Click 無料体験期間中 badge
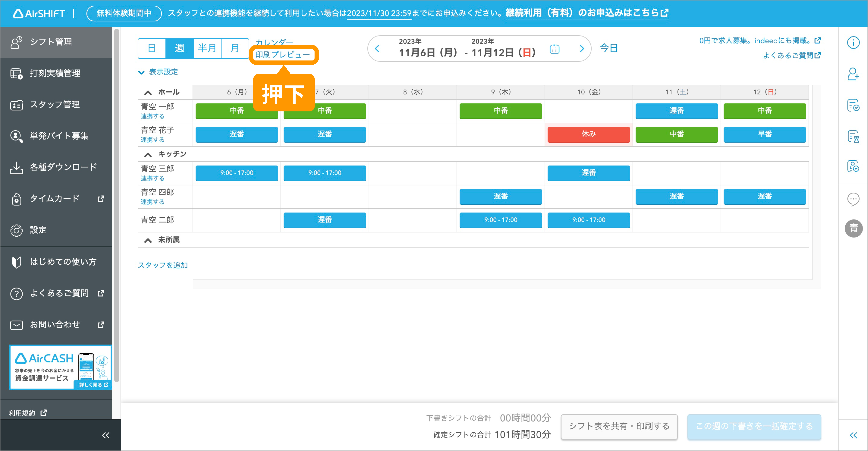The height and width of the screenshot is (451, 868). 124,13
